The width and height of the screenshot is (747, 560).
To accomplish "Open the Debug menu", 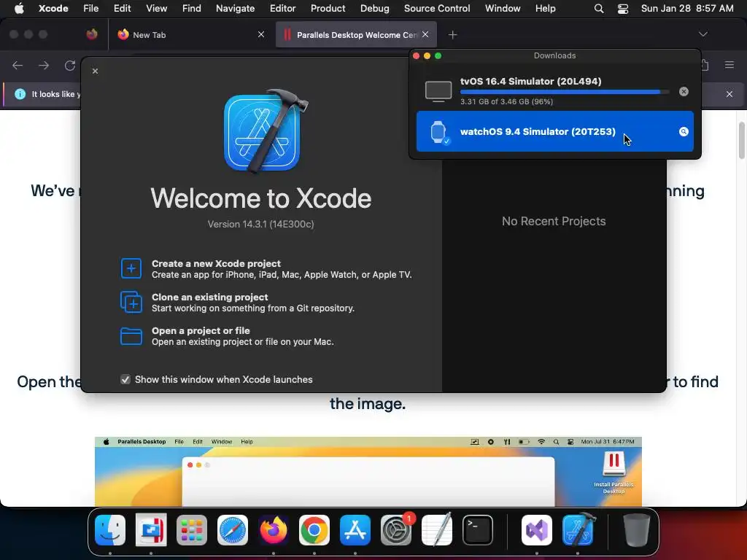I will point(374,9).
